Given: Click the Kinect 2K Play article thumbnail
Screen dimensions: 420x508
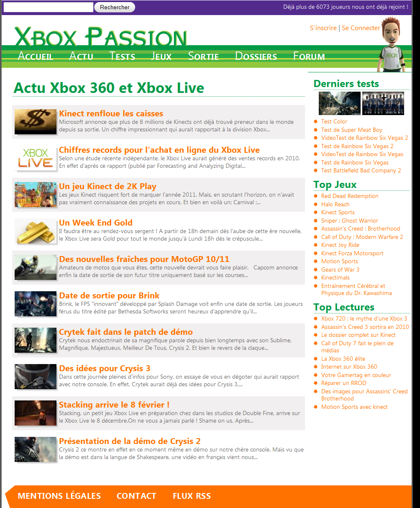Looking at the screenshot, I should tap(36, 195).
